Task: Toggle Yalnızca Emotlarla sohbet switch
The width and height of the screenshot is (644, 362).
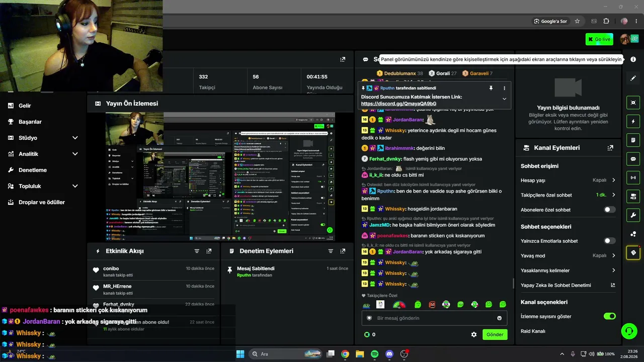Action: point(609,241)
